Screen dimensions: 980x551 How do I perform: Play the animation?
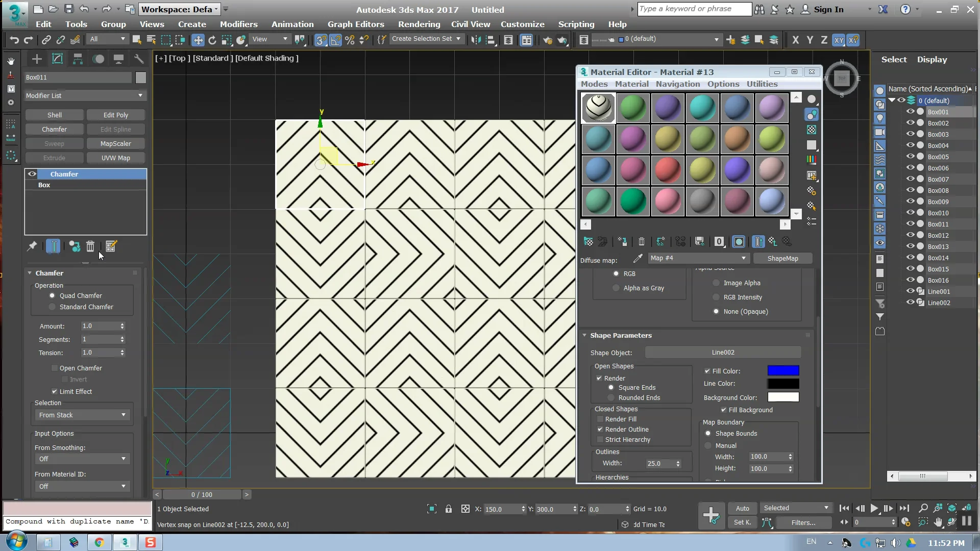click(x=874, y=508)
